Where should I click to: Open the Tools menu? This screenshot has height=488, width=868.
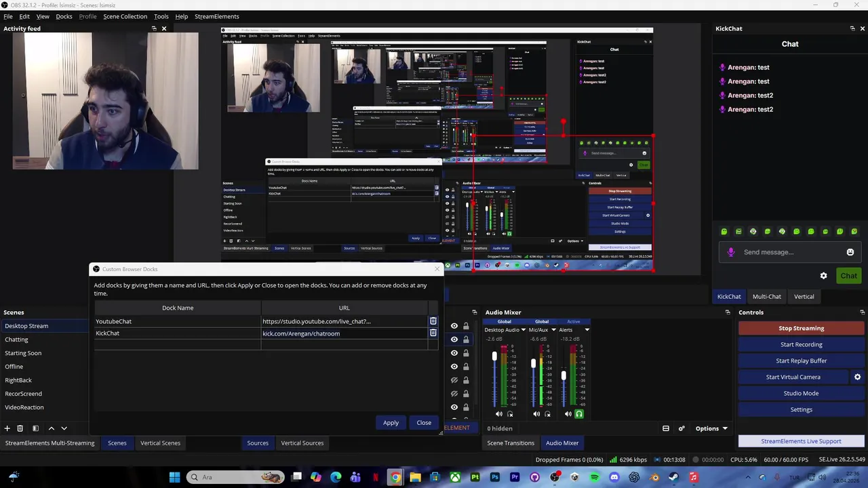click(x=161, y=16)
